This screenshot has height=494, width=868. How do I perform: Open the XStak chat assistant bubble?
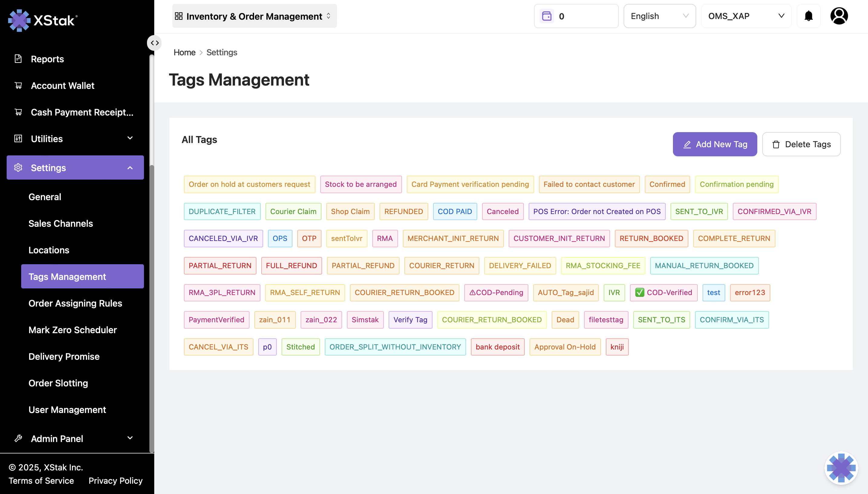pos(841,468)
